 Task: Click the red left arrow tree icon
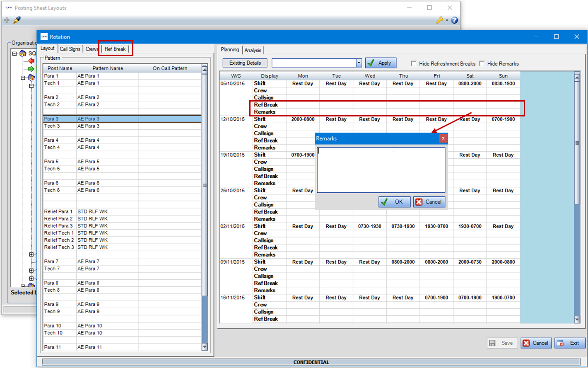coord(31,61)
